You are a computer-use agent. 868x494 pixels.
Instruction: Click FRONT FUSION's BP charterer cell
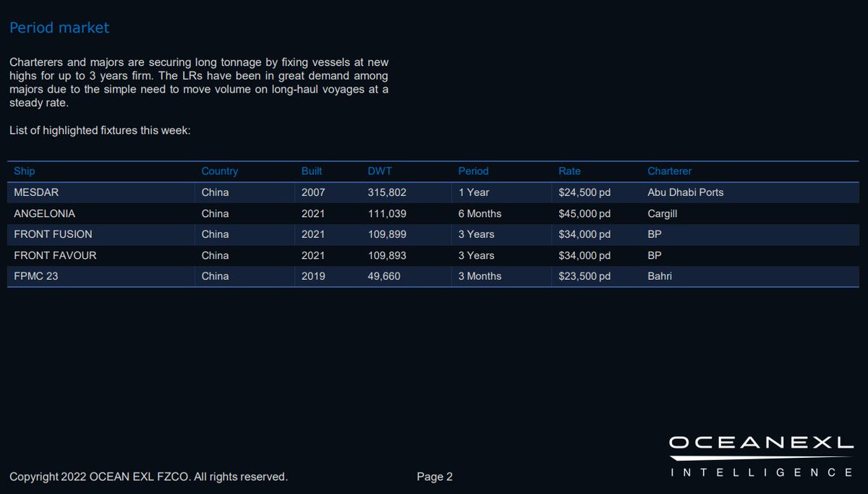[655, 234]
